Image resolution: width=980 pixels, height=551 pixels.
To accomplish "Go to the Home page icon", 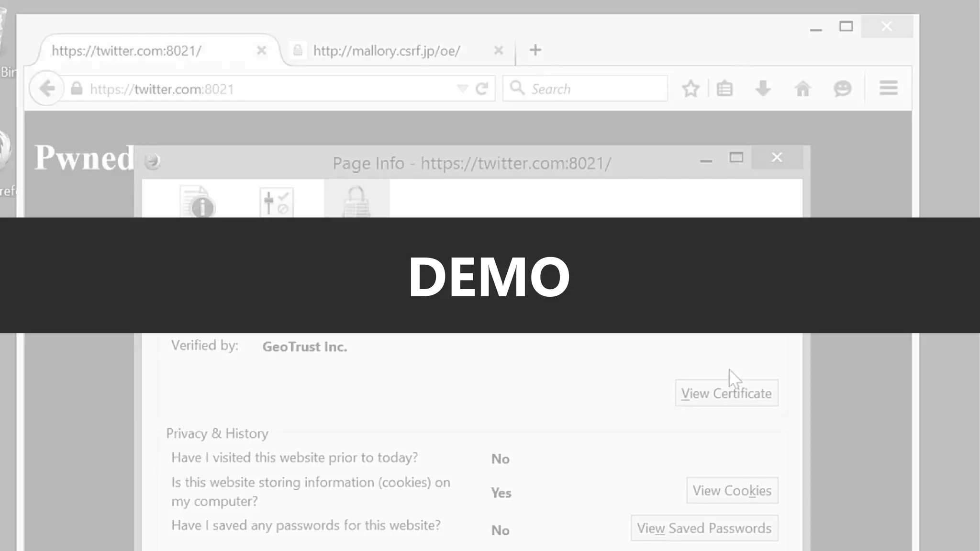I will [x=802, y=89].
